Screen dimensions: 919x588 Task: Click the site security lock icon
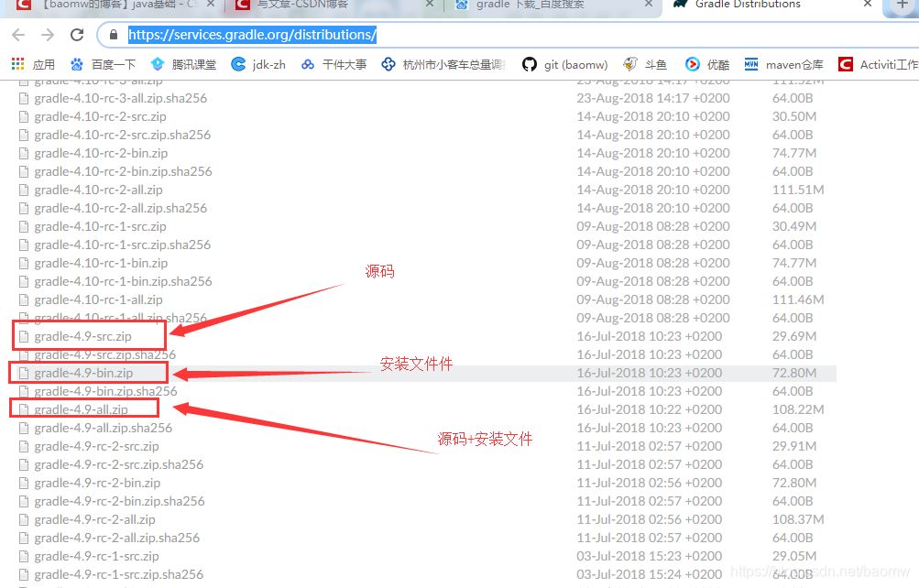point(113,36)
